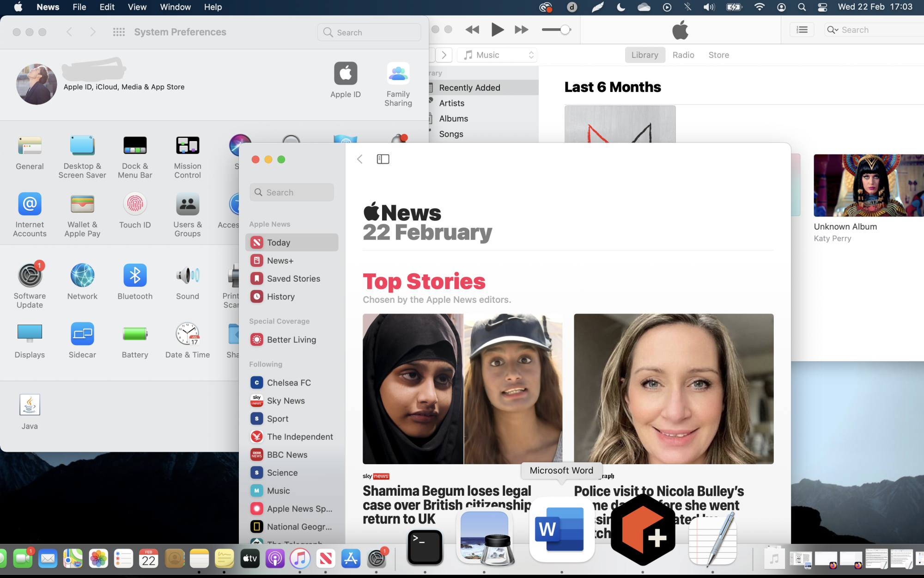Click the System Preferences search field
Image resolution: width=924 pixels, height=578 pixels.
[x=370, y=32]
